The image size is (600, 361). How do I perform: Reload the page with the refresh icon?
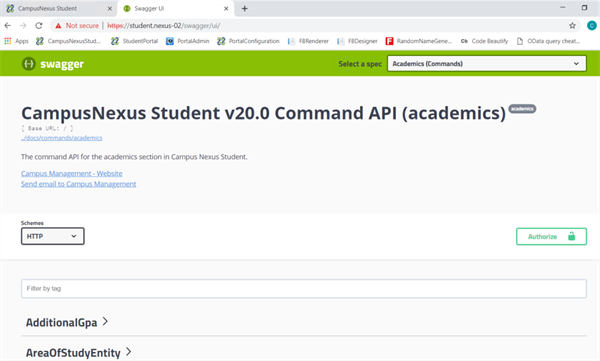click(39, 26)
